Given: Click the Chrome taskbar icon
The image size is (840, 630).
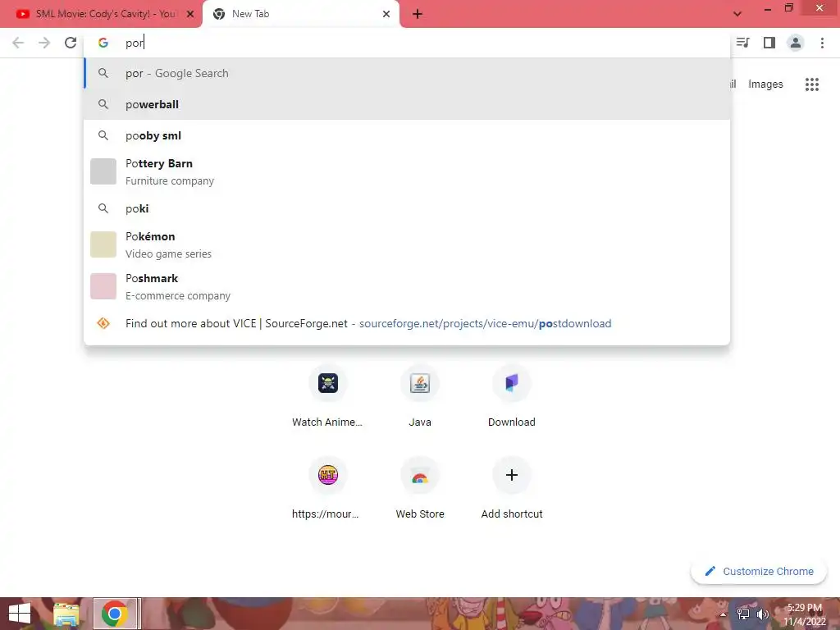Looking at the screenshot, I should [115, 614].
